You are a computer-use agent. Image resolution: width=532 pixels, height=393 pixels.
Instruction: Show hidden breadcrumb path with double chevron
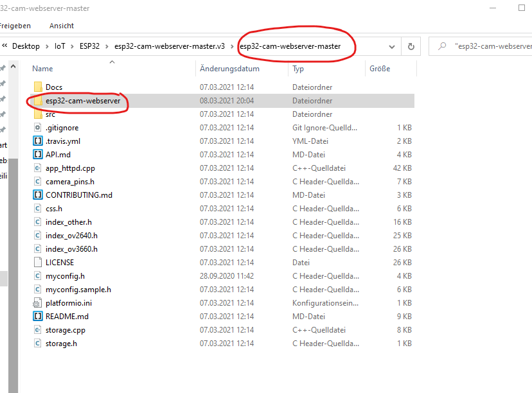(x=4, y=46)
